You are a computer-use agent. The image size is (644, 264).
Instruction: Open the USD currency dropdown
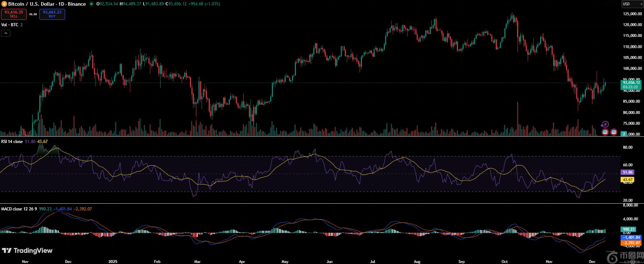pyautogui.click(x=632, y=4)
